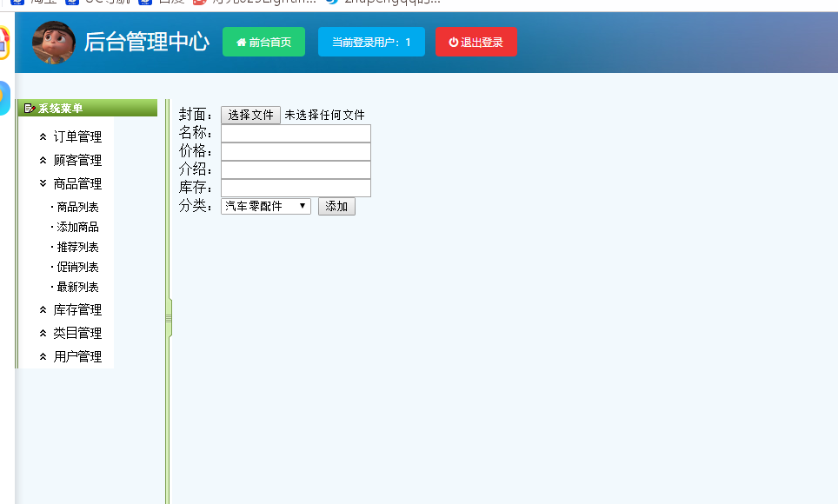
Task: Click the 未选择任何文件 text
Action: click(324, 115)
